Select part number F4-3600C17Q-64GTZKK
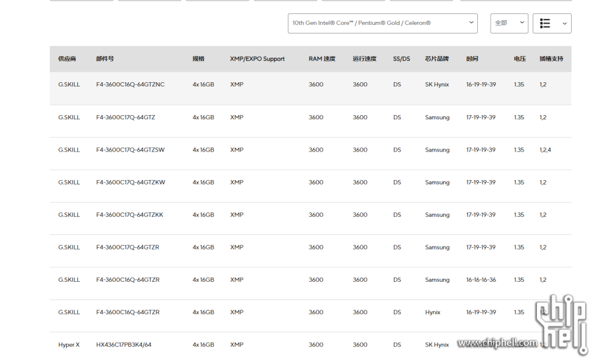This screenshot has width=596, height=364. 130,215
